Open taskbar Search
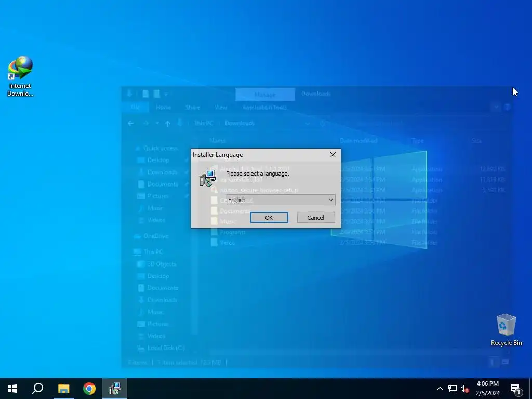 [37, 389]
